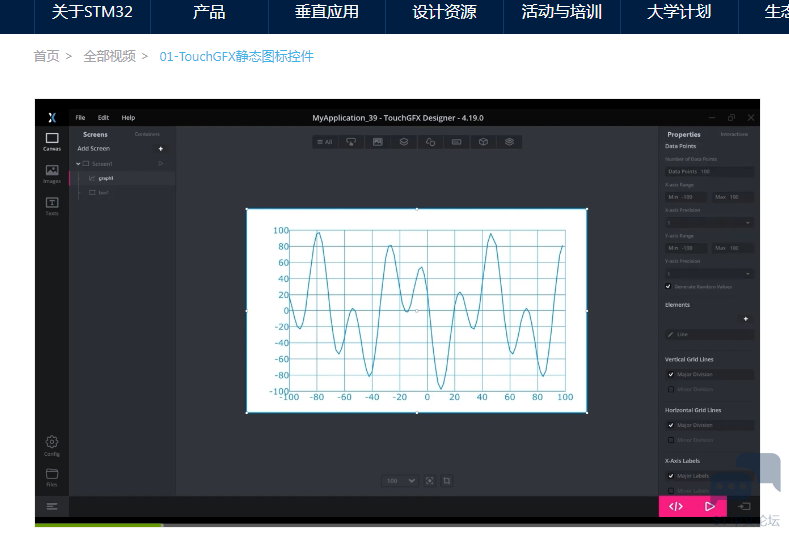Open the Shapes widget category icon
Image resolution: width=789 pixels, height=536 pixels.
pyautogui.click(x=430, y=142)
